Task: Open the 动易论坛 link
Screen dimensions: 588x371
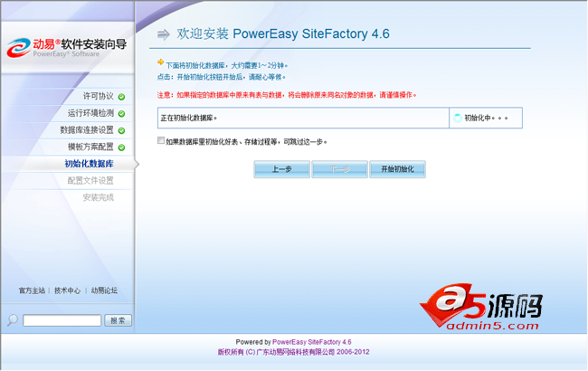Action: (104, 290)
